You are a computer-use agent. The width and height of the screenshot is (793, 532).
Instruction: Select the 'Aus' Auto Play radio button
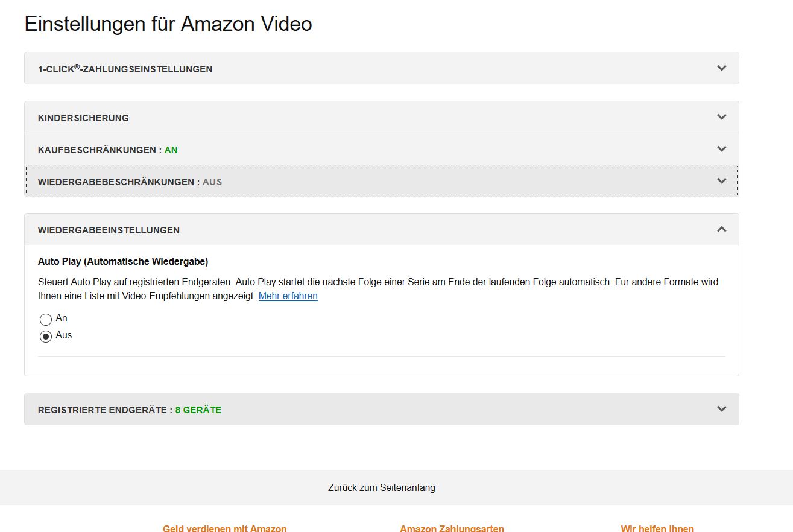point(46,337)
